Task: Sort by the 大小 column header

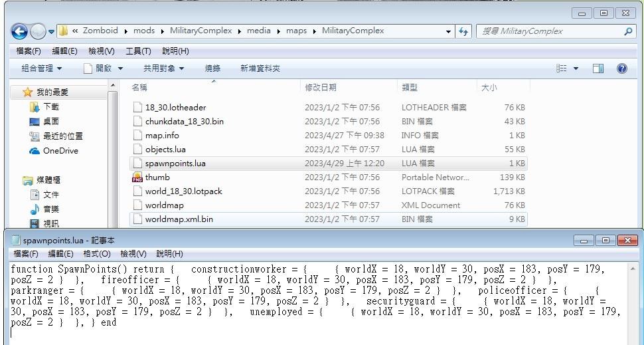Action: (489, 87)
